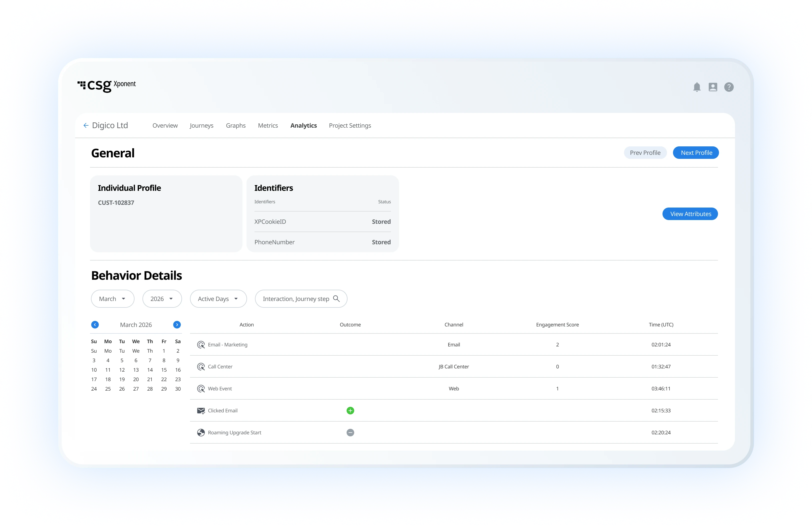Screen dimensions: 812x526
Task: Open the help question mark icon
Action: pyautogui.click(x=729, y=87)
